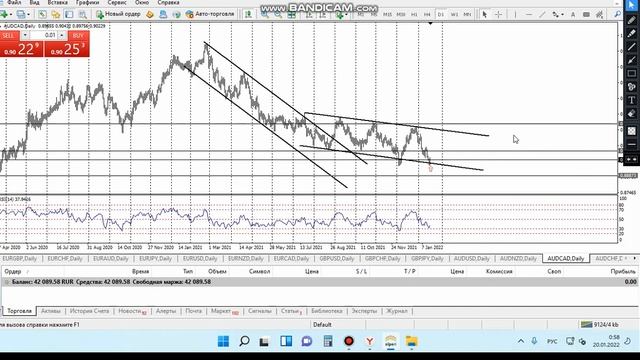Toggle M30 timeframe button

click(401, 14)
